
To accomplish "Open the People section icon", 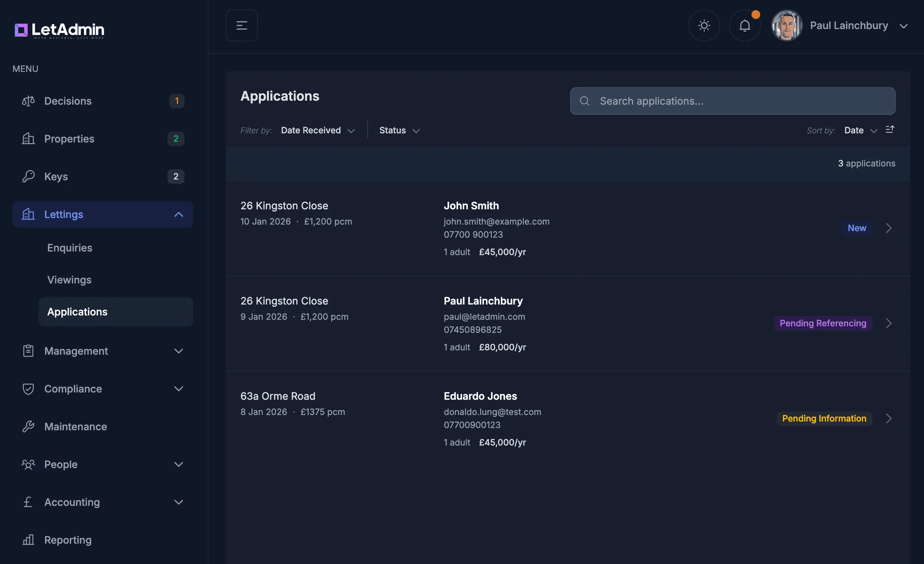I will [28, 464].
